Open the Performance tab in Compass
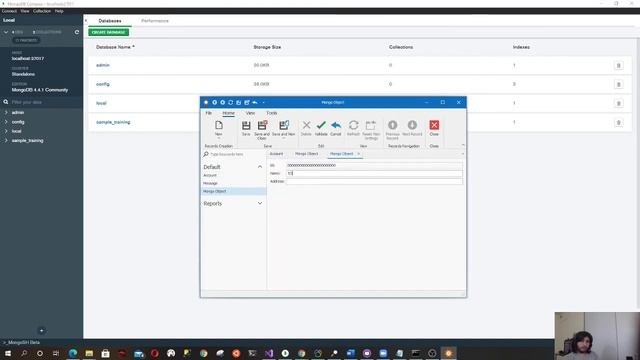This screenshot has width=640, height=360. click(155, 21)
